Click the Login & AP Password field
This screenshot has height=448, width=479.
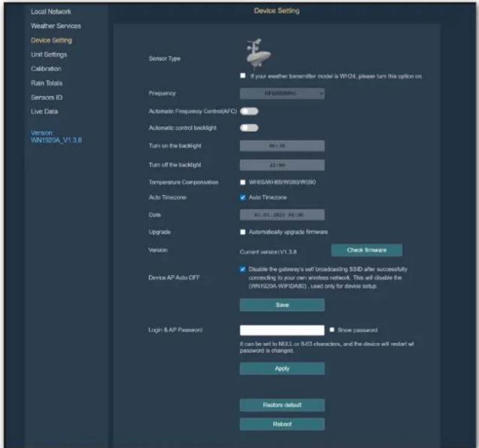click(x=282, y=330)
